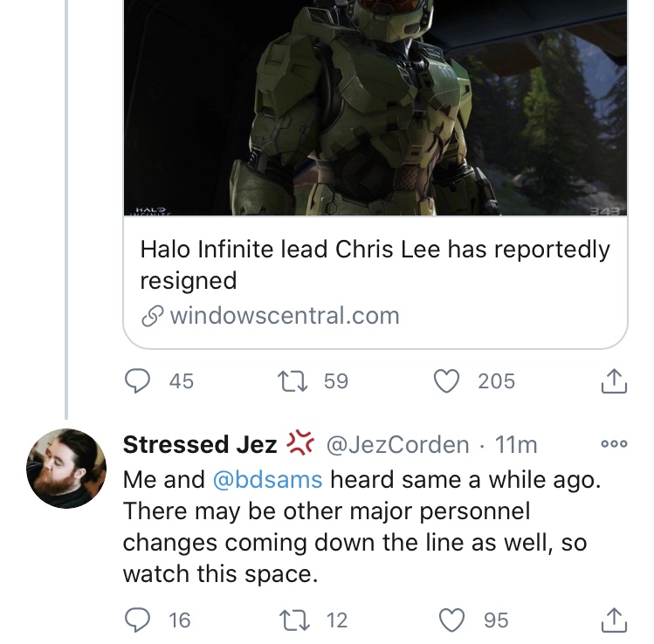Image resolution: width=654 pixels, height=644 pixels.
Task: Open the windowscentral.com link
Action: coord(285,316)
